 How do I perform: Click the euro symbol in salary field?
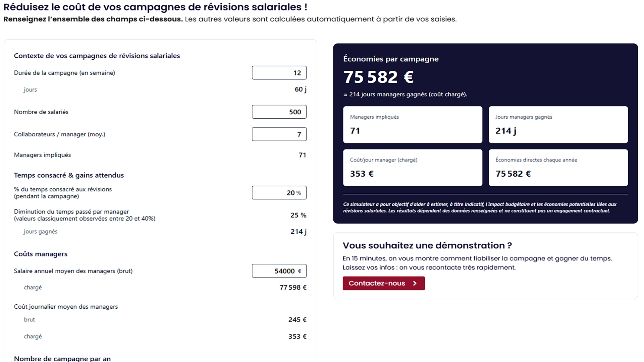pyautogui.click(x=300, y=271)
